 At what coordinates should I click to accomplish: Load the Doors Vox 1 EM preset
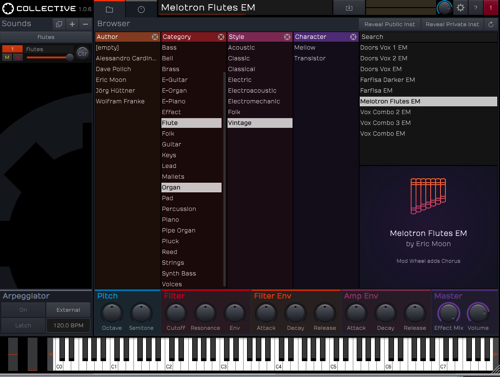428,48
